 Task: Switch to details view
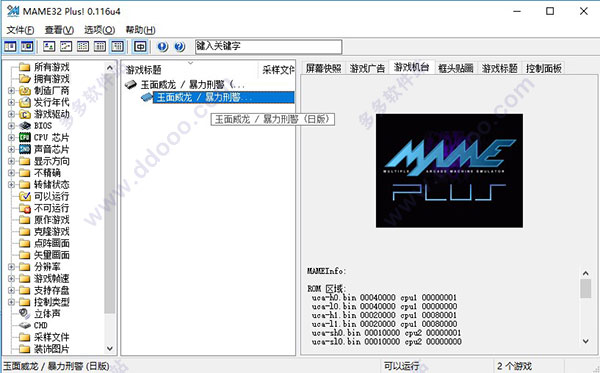pos(100,47)
